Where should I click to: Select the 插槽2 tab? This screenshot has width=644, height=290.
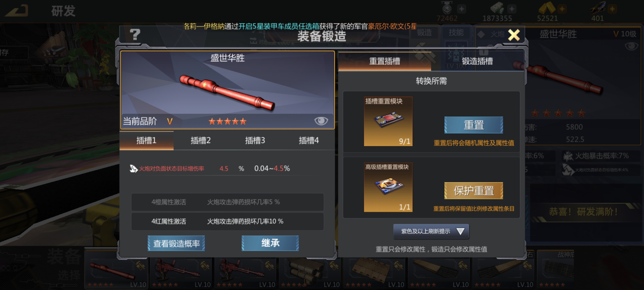[201, 140]
